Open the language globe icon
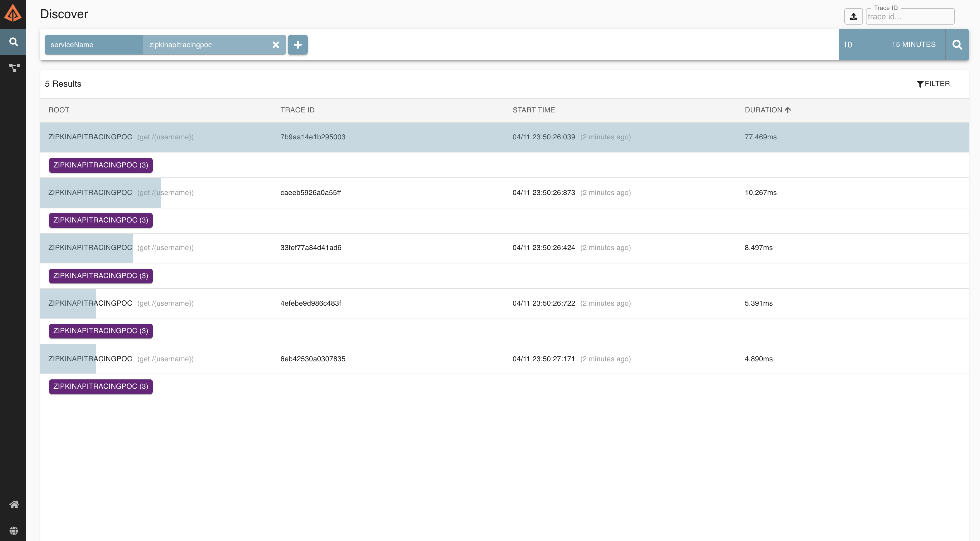This screenshot has height=541, width=980. coord(14,530)
